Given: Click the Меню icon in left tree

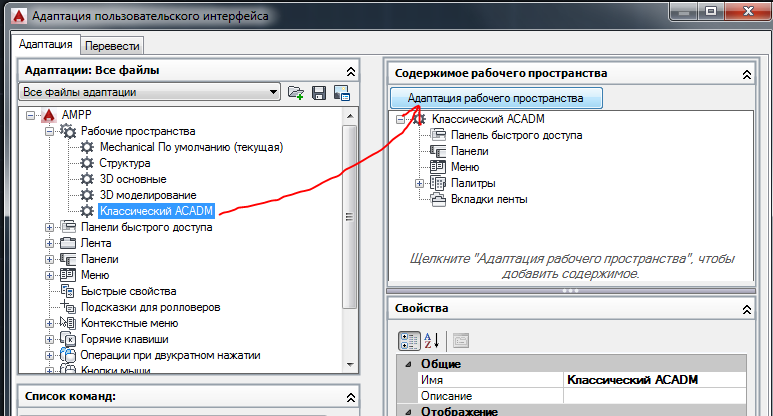Looking at the screenshot, I should coord(68,275).
